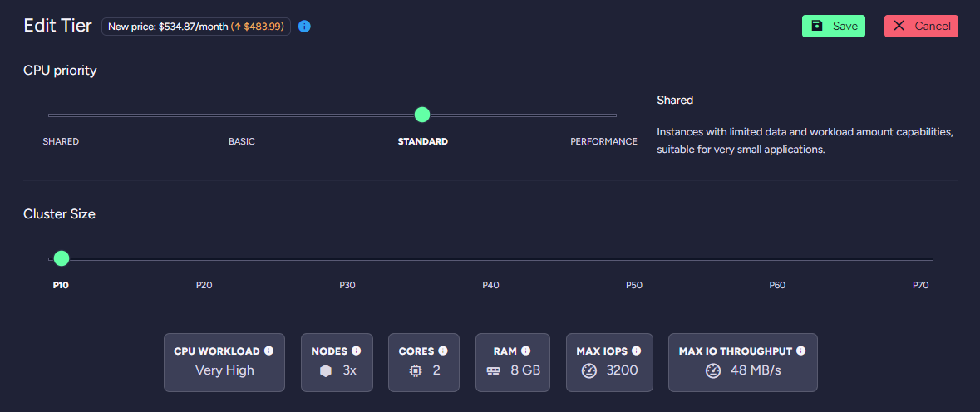The image size is (980, 412).
Task: Click the info icon next to CPU Workload
Action: [x=268, y=351]
